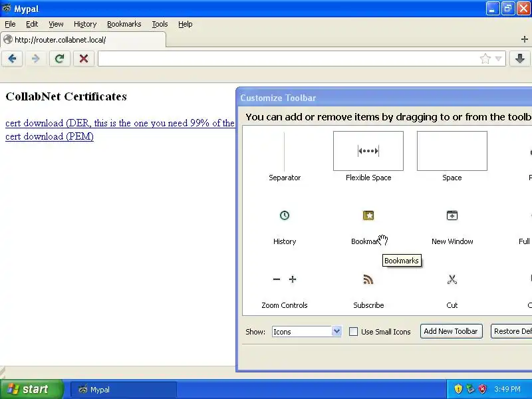532x399 pixels.
Task: Open a new tab with plus button
Action: [x=524, y=39]
